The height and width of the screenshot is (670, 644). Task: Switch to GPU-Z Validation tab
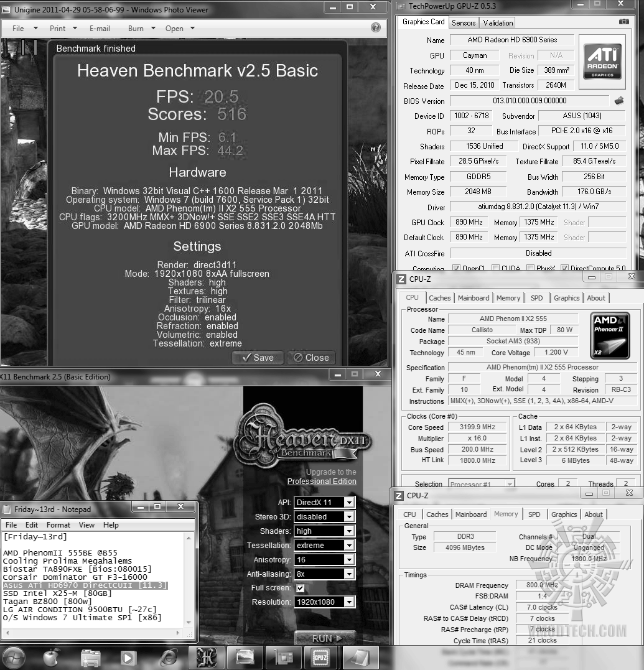(x=497, y=23)
